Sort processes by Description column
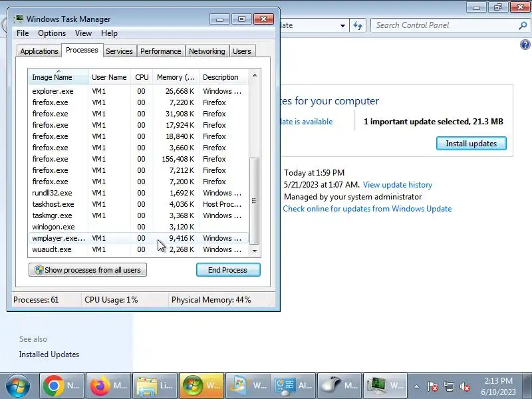 coord(224,77)
